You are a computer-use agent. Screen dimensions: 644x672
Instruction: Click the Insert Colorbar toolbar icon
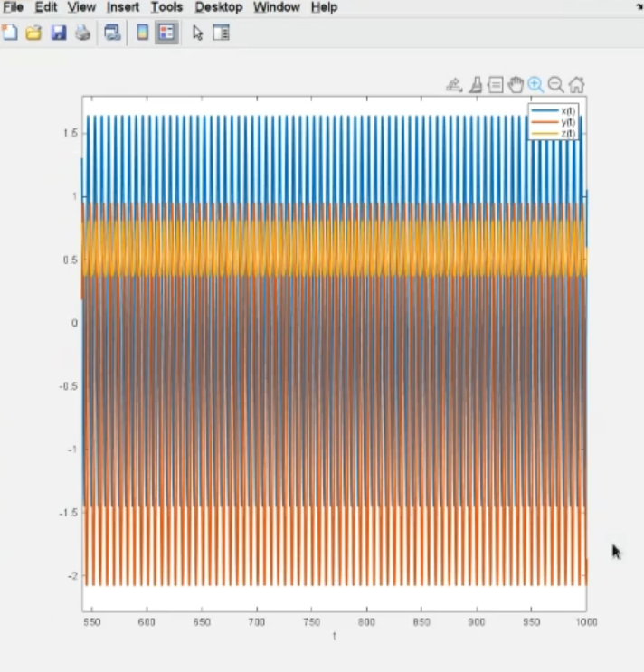click(x=142, y=33)
